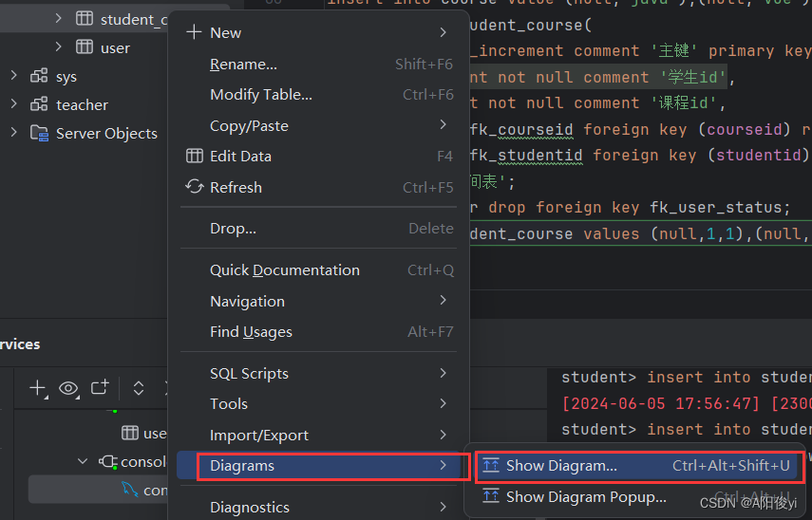Click the Server Objects folder icon

pos(39,133)
